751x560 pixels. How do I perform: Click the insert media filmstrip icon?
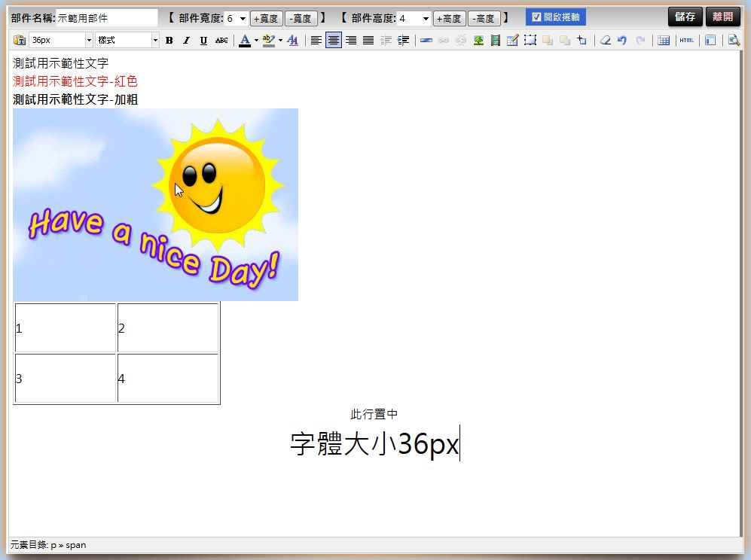point(495,41)
